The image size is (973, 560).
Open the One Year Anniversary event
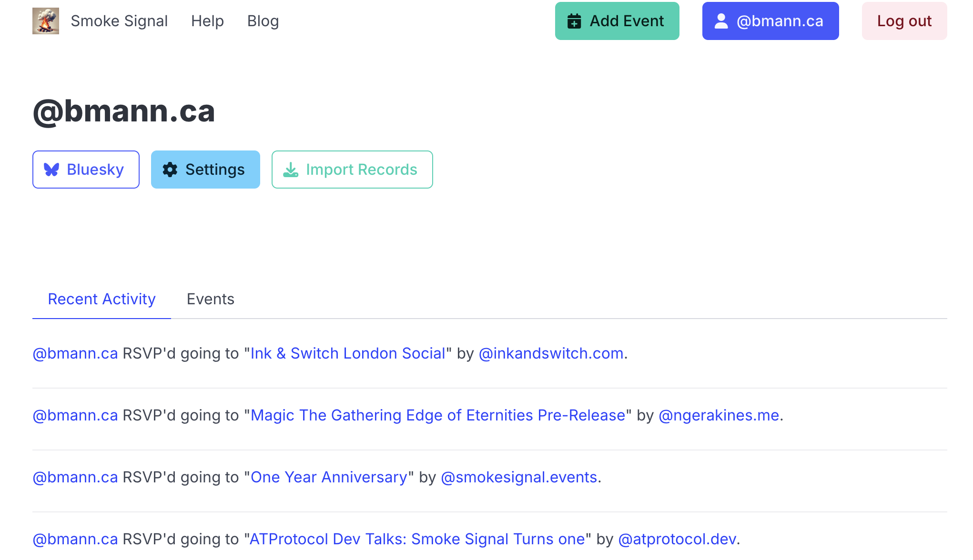pos(329,477)
